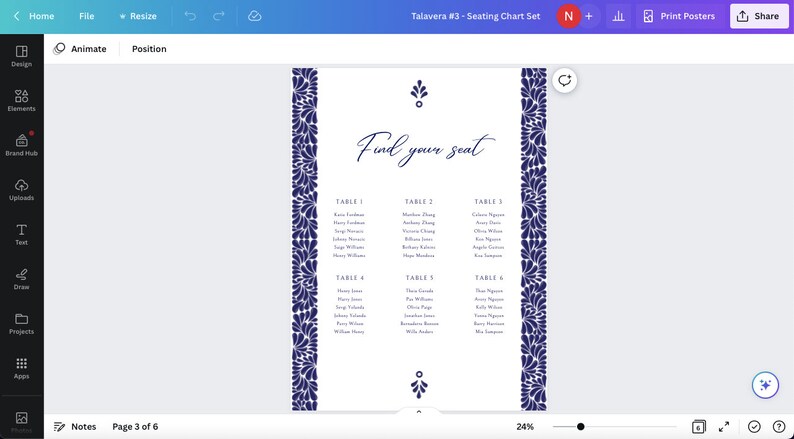
Task: Open the Canva Assistant sparkle button
Action: tap(765, 385)
